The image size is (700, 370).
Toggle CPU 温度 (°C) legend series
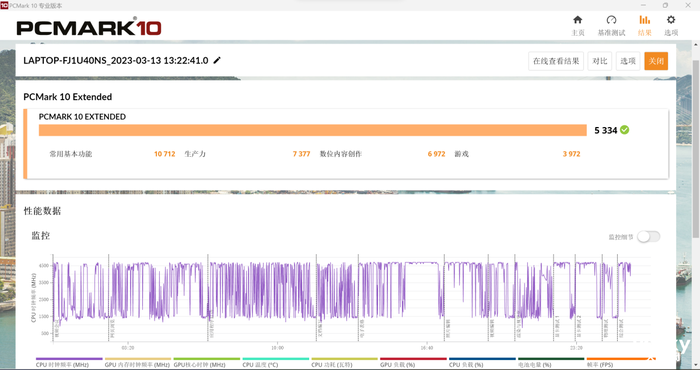tap(275, 362)
